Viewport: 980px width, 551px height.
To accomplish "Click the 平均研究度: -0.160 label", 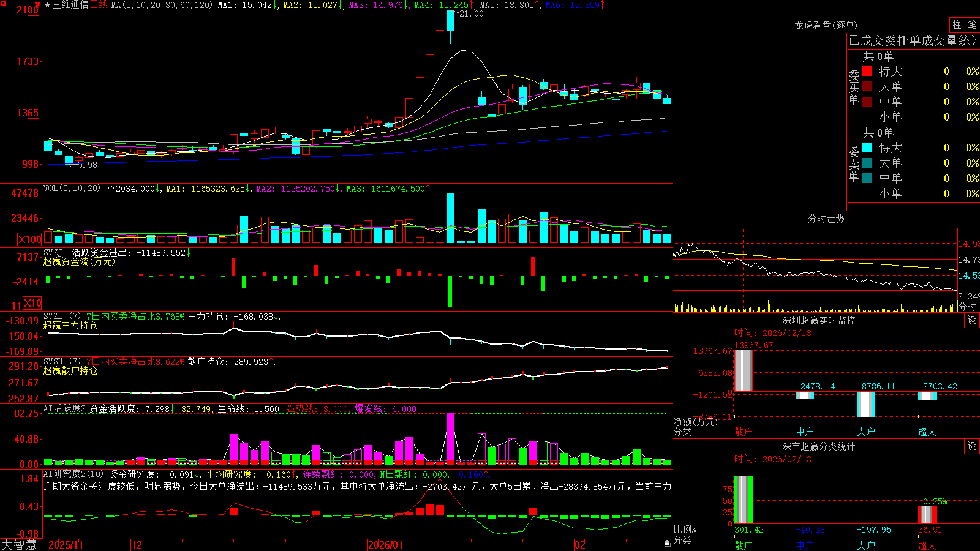I will 251,474.
